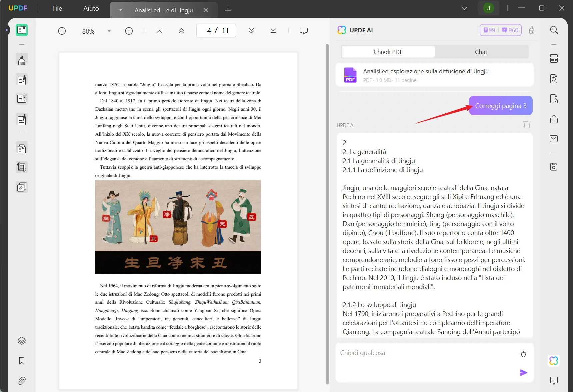Jump to the first page
Image resolution: width=573 pixels, height=392 pixels.
[x=159, y=31]
